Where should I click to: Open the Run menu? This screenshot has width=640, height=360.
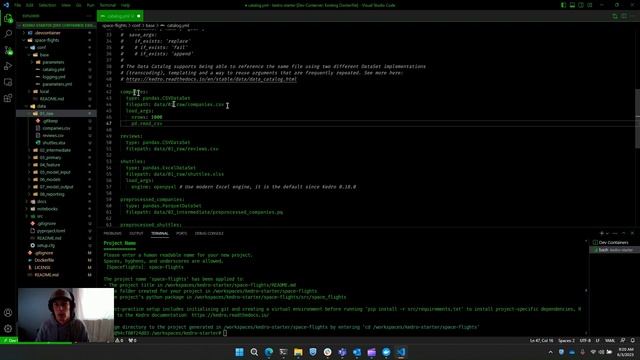[91, 5]
